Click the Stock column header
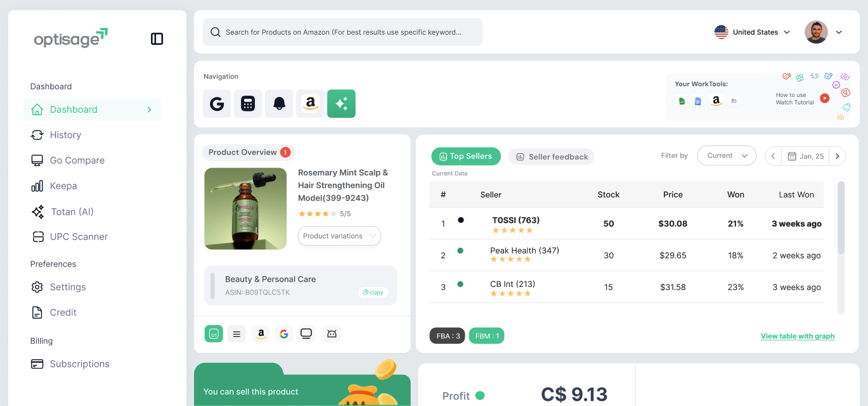This screenshot has height=406, width=868. 609,194
